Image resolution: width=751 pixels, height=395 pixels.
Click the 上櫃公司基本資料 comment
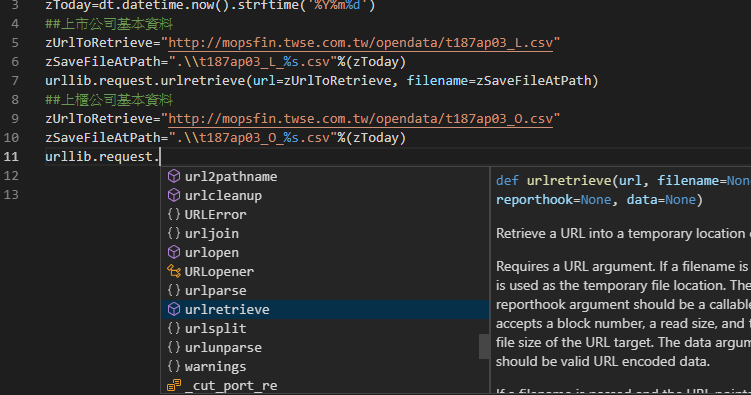109,100
